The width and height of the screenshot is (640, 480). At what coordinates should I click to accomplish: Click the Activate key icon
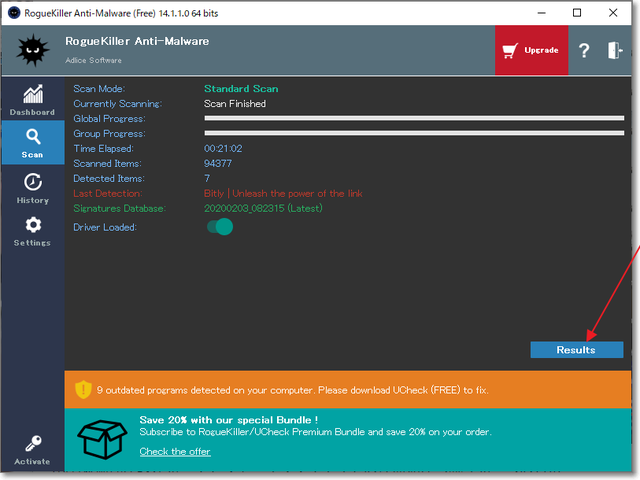(x=32, y=448)
